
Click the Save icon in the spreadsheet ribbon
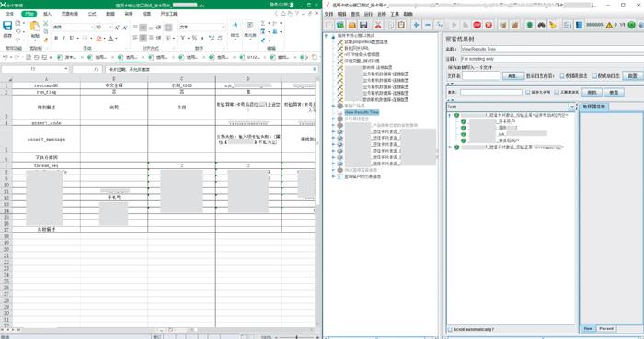click(7, 27)
